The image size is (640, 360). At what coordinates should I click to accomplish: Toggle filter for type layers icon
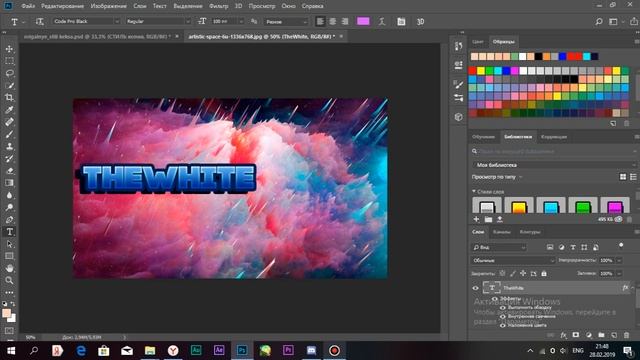point(573,247)
